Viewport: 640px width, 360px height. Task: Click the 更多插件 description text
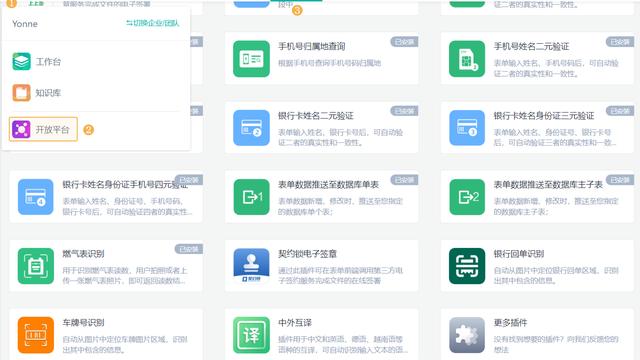[556, 344]
